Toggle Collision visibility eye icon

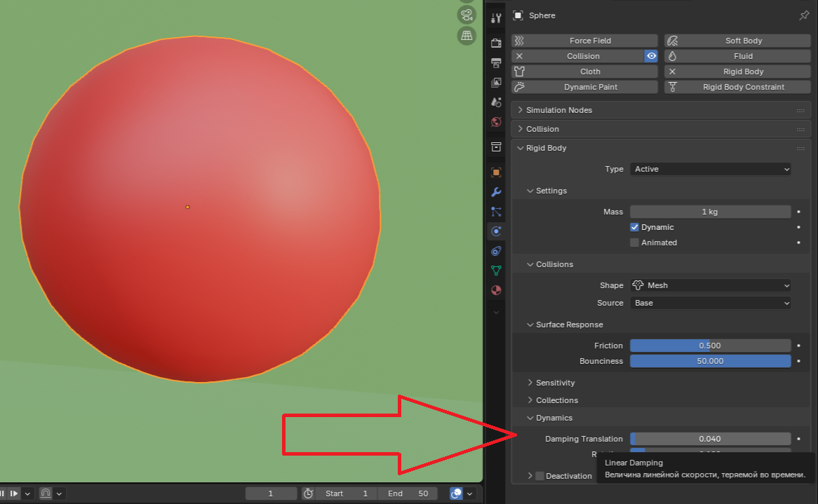(x=651, y=56)
